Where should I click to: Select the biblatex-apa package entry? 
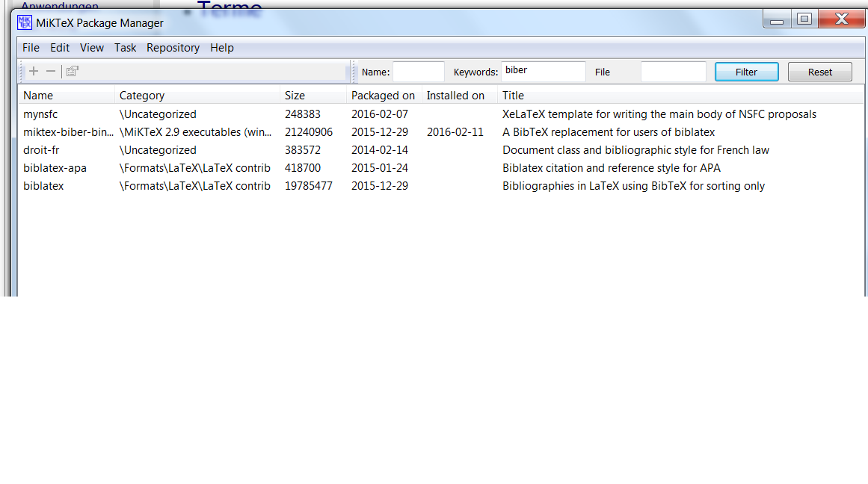[55, 168]
